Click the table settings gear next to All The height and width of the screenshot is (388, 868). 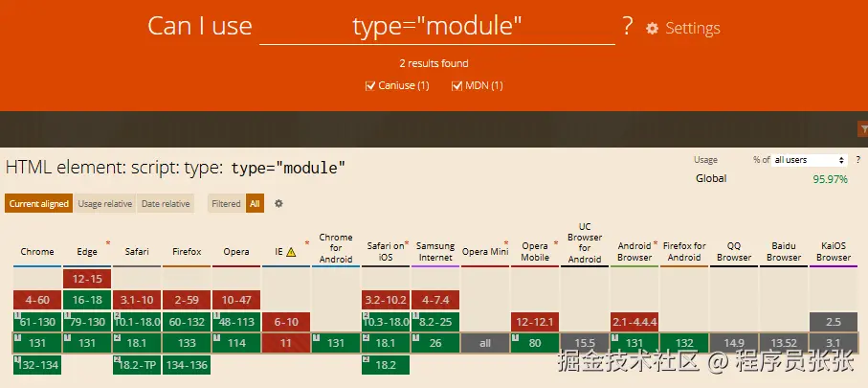[x=279, y=203]
